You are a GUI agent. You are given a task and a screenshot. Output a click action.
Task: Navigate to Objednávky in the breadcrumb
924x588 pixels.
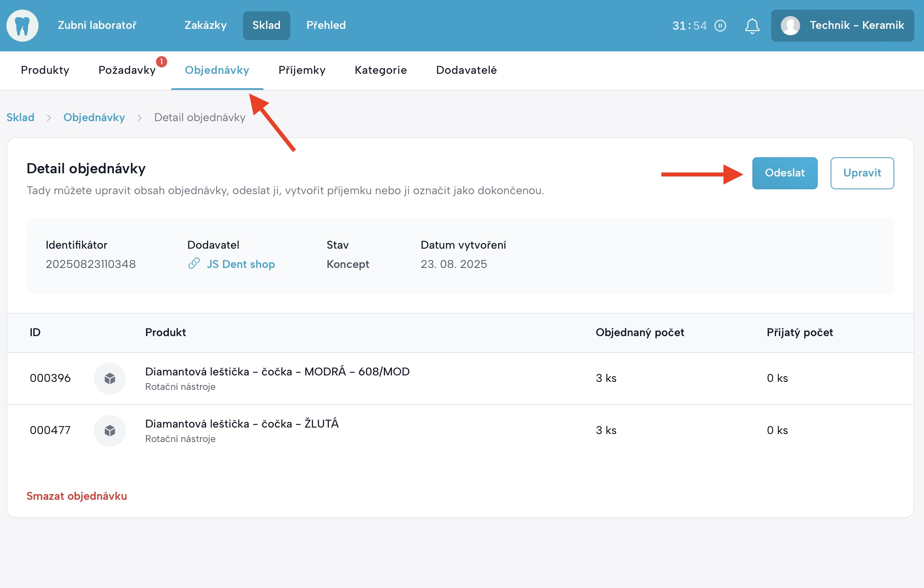pos(94,118)
